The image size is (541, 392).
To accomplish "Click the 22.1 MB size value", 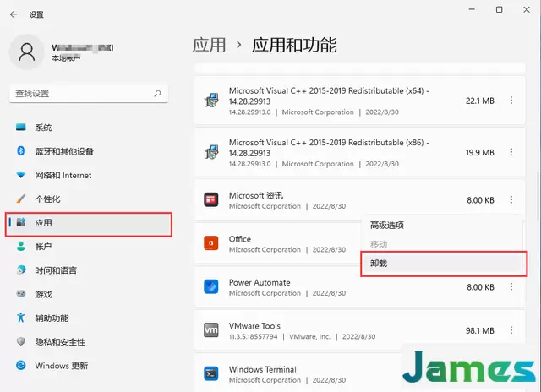I will coord(480,101).
